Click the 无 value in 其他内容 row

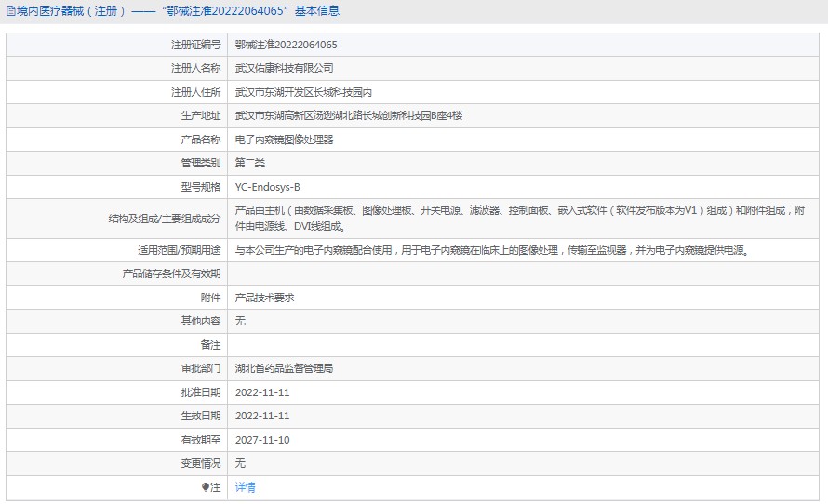click(x=240, y=321)
